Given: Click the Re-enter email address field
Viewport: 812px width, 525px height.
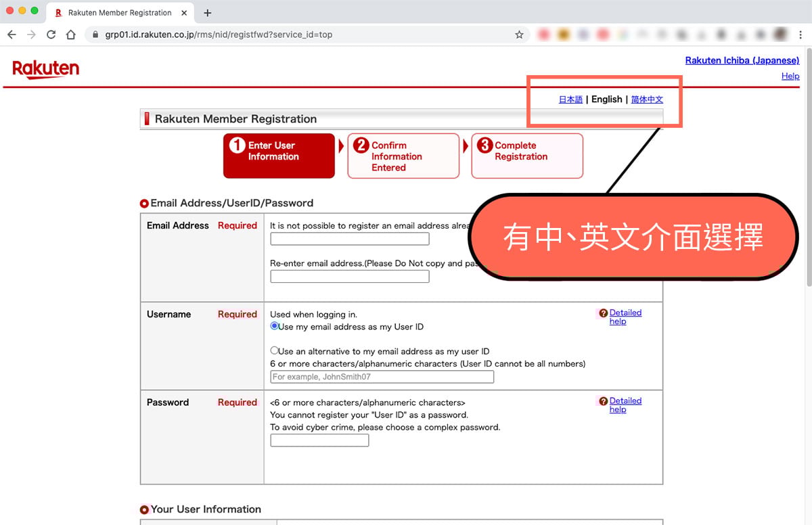Looking at the screenshot, I should point(350,276).
